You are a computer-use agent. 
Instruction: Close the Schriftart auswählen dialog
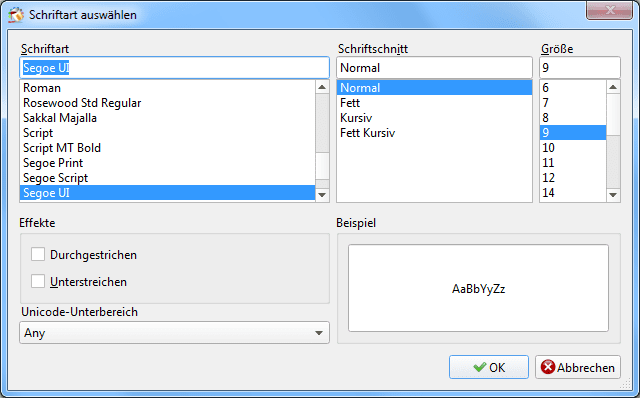click(609, 10)
